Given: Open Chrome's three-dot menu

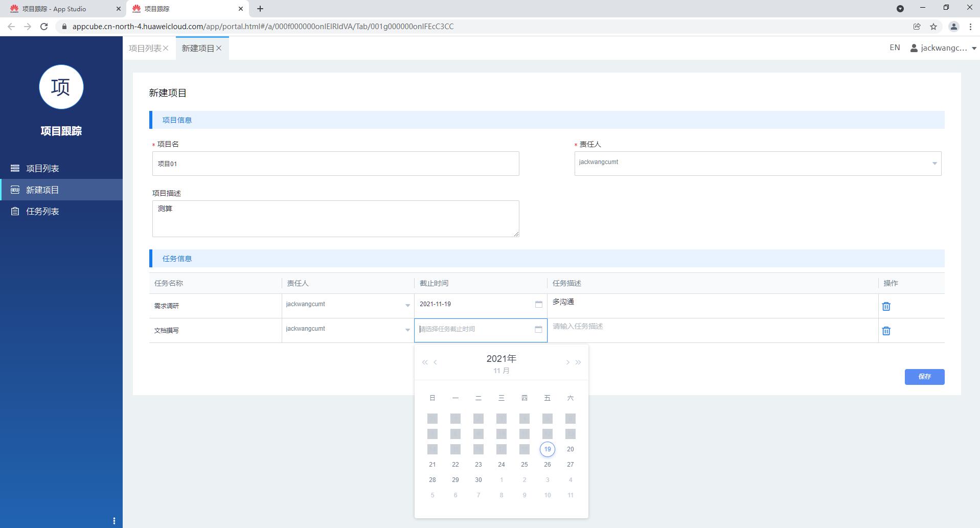Looking at the screenshot, I should (x=970, y=27).
